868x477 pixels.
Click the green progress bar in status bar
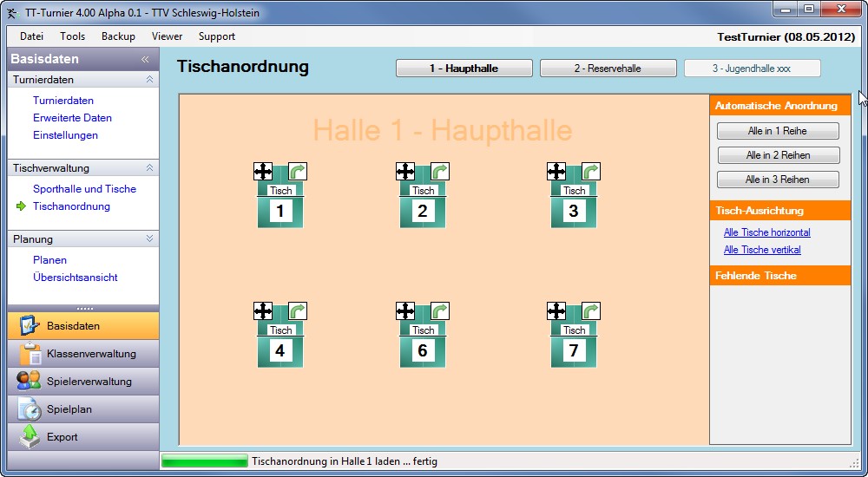pos(204,461)
